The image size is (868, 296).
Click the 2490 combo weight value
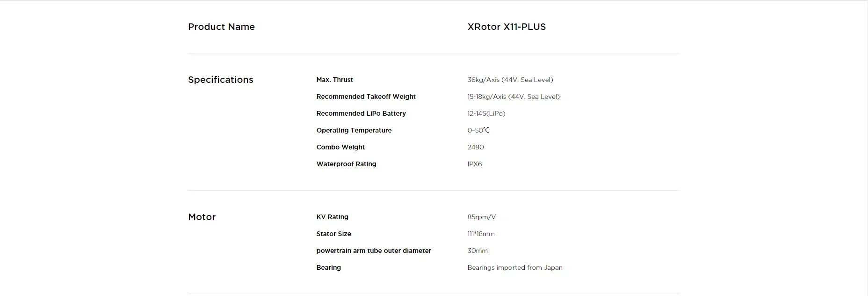click(x=475, y=147)
